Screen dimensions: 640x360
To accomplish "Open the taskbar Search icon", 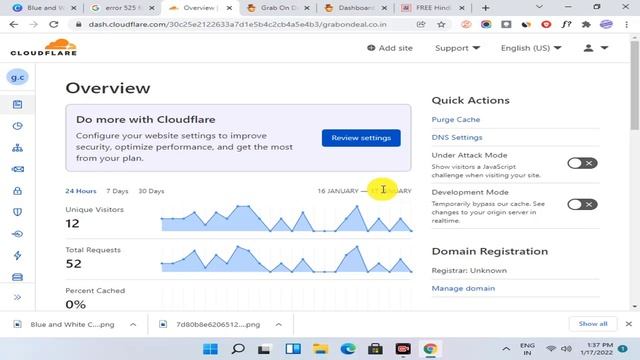I will [x=238, y=349].
